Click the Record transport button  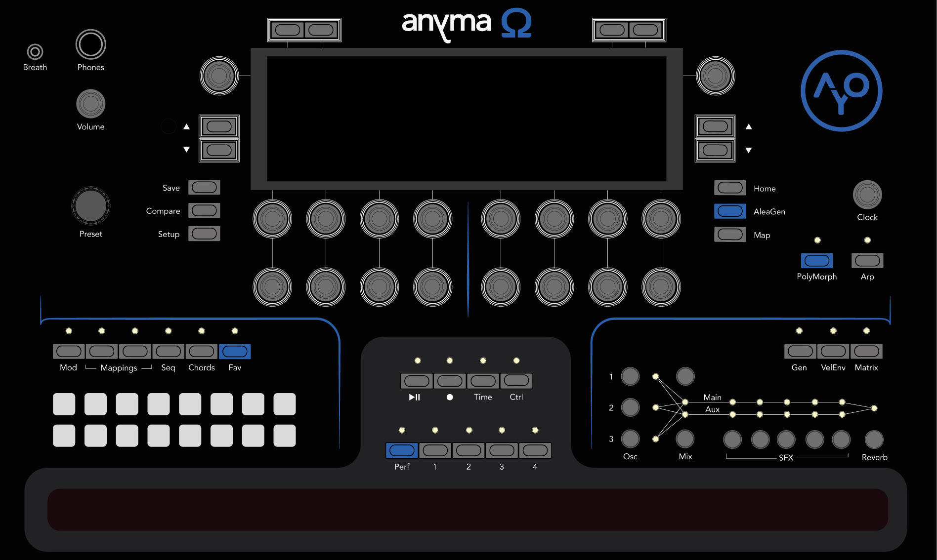pos(450,381)
